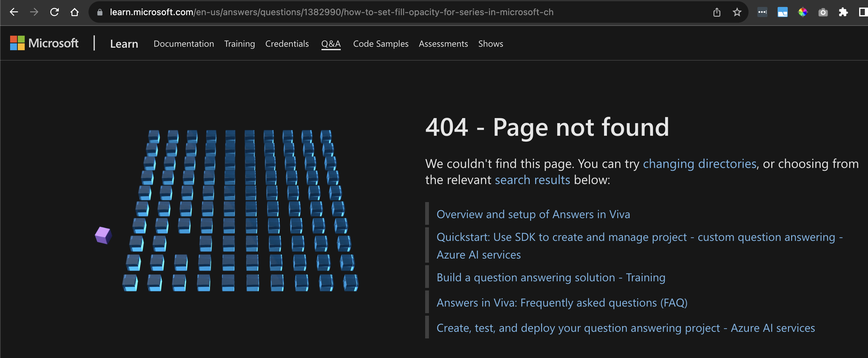
Task: Open the Learn home link
Action: [124, 44]
